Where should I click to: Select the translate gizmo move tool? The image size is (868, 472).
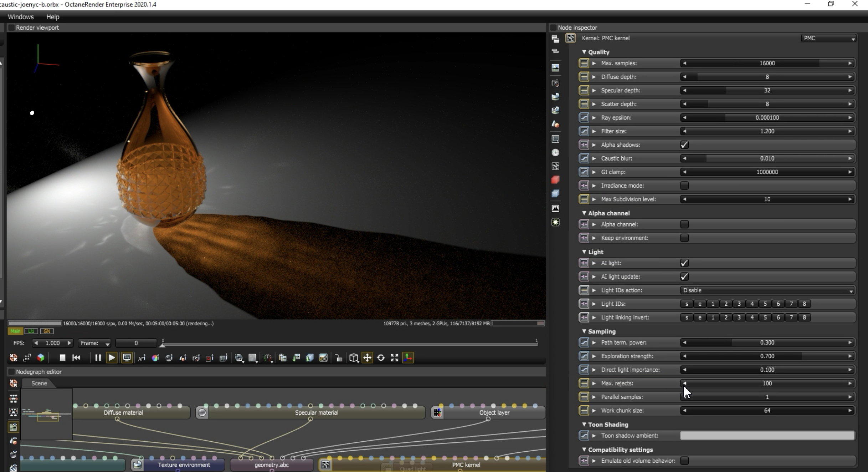click(x=367, y=357)
